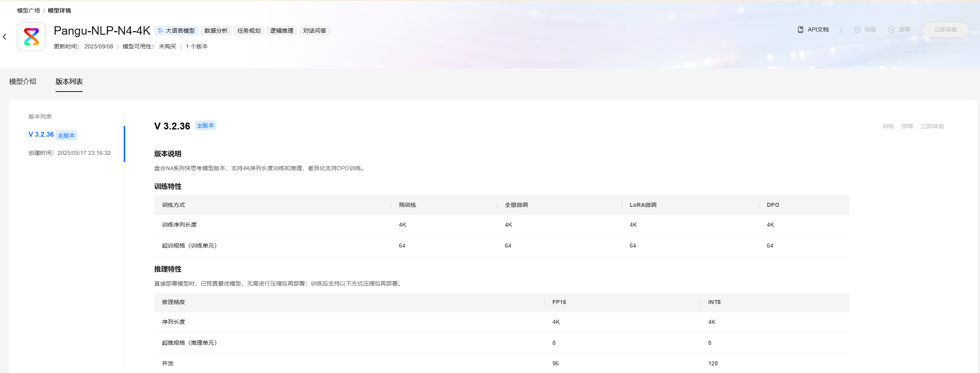This screenshot has width=980, height=373.
Task: Click the 盘古N4系列 version description text
Action: 260,168
